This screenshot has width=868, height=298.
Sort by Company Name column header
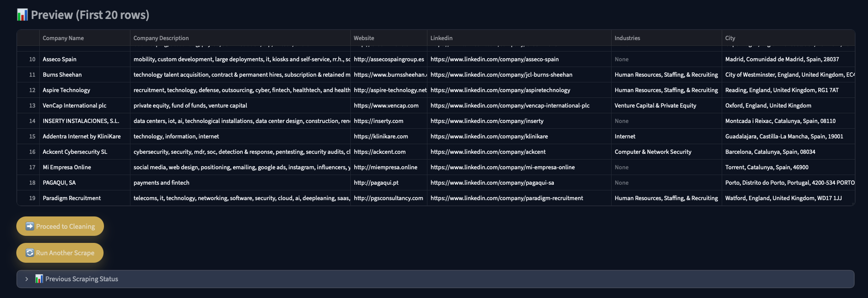(85, 38)
